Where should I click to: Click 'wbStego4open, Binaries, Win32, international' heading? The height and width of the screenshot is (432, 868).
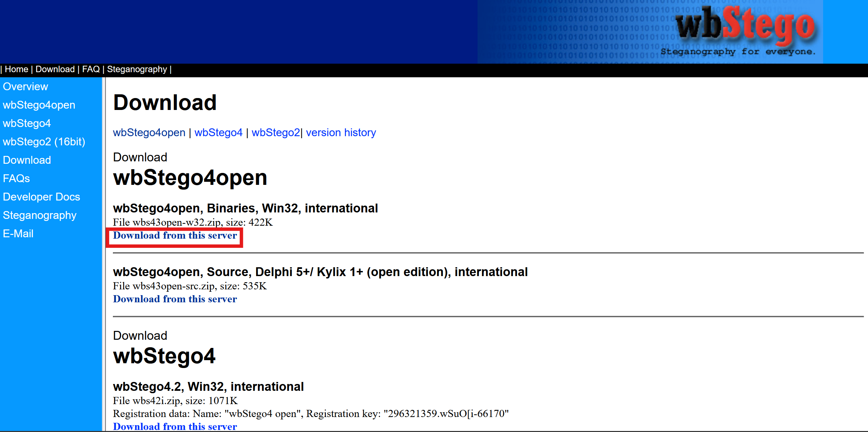(x=246, y=208)
